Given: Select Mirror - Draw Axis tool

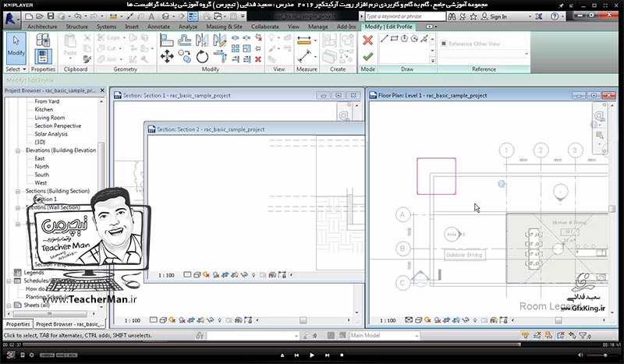Looking at the screenshot, I should click(219, 41).
